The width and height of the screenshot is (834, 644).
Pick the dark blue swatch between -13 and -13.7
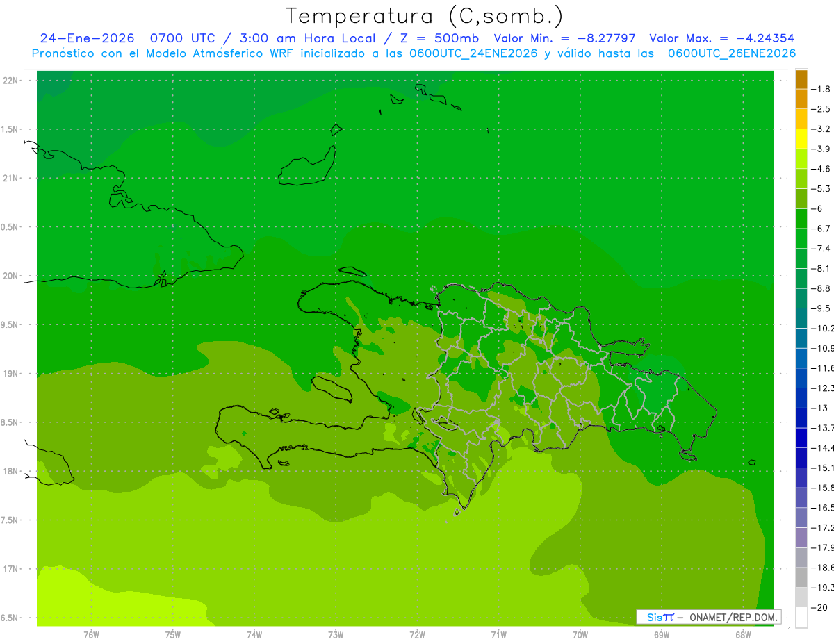(x=801, y=418)
